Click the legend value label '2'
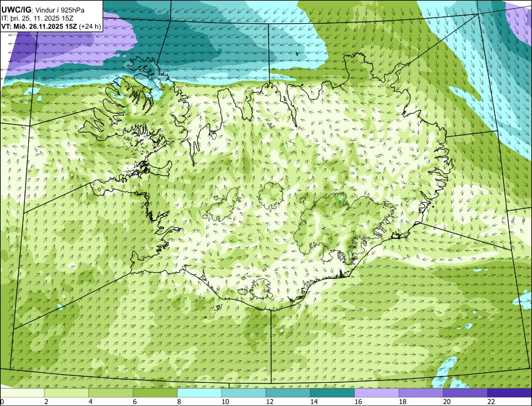 click(x=46, y=402)
